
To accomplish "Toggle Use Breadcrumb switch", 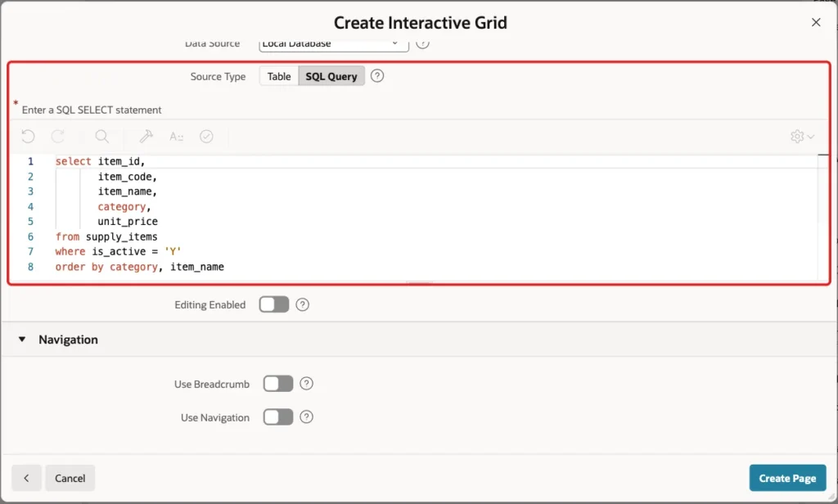I will [278, 384].
